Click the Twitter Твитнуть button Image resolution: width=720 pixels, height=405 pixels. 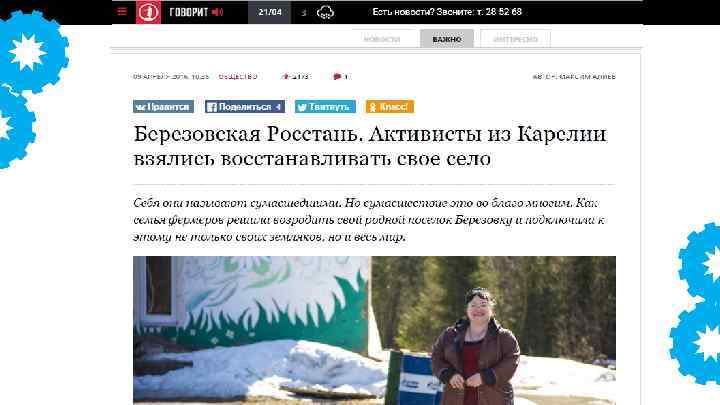(325, 107)
